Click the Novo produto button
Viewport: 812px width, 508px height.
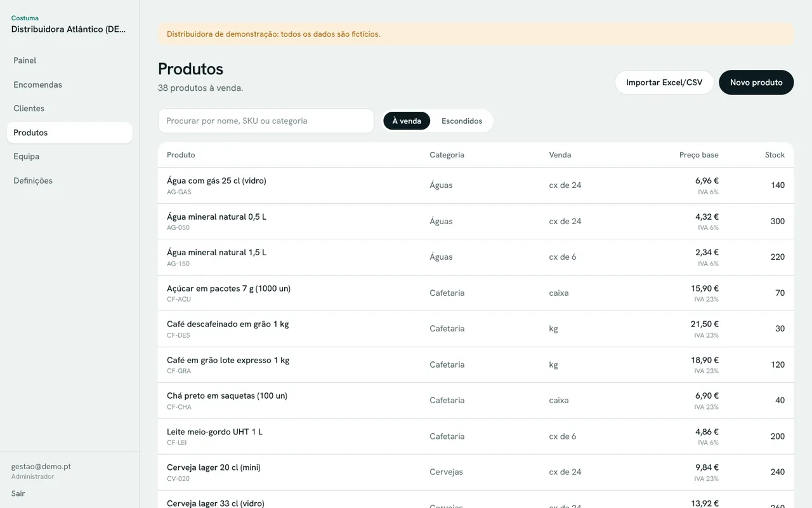click(x=756, y=83)
